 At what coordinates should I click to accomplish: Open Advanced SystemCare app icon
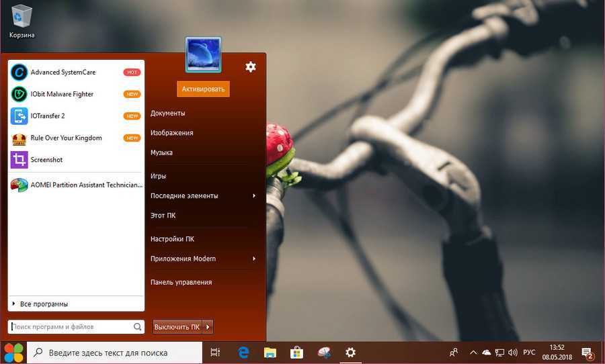(x=19, y=73)
